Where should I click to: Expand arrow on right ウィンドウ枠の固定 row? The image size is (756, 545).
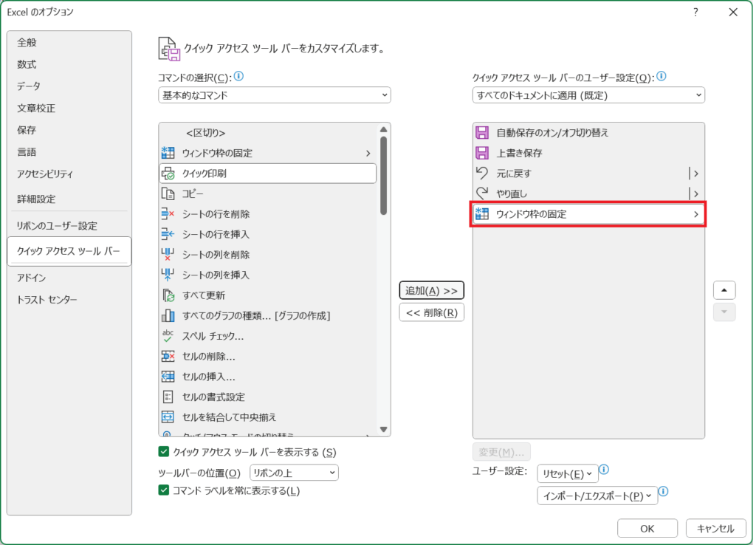[695, 214]
